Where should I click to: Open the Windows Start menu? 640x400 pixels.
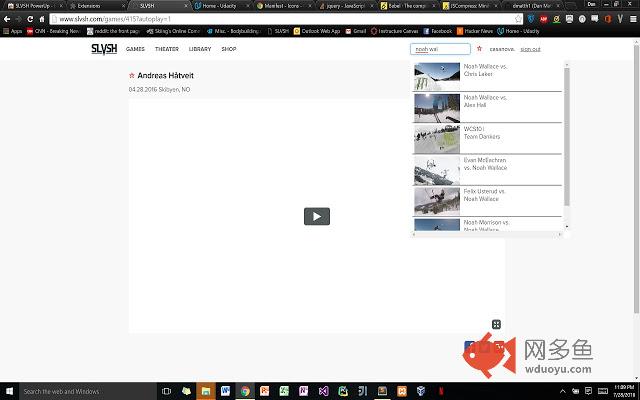(x=9, y=391)
